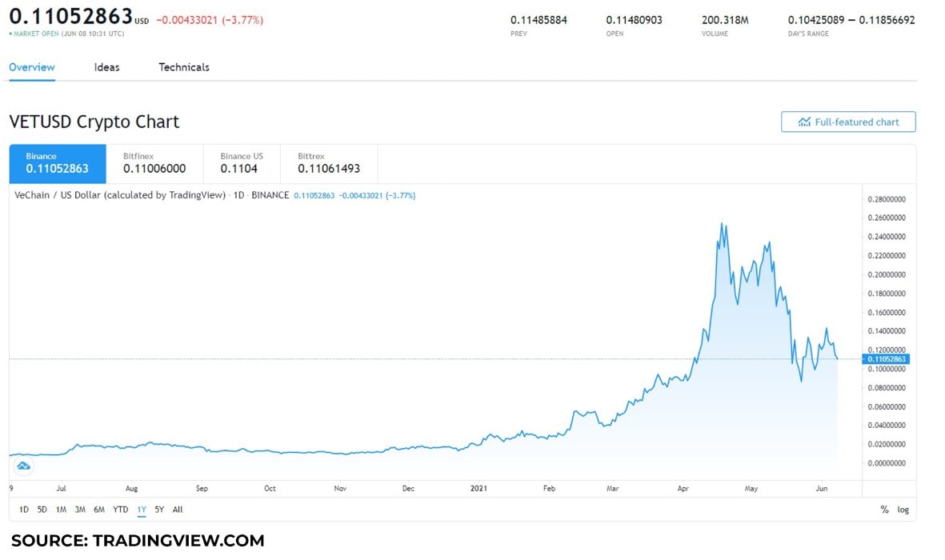945x560 pixels.
Task: Select the 5Y timeframe
Action: (158, 509)
